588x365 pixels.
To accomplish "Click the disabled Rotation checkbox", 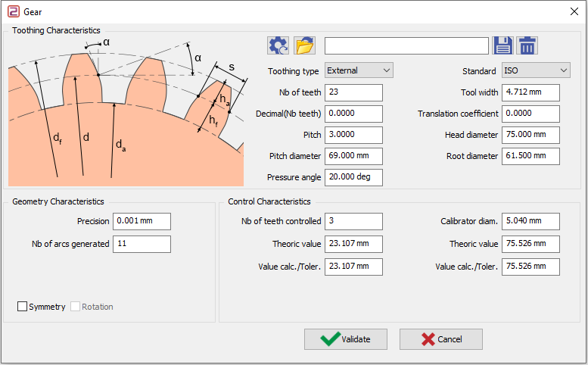I will point(76,307).
